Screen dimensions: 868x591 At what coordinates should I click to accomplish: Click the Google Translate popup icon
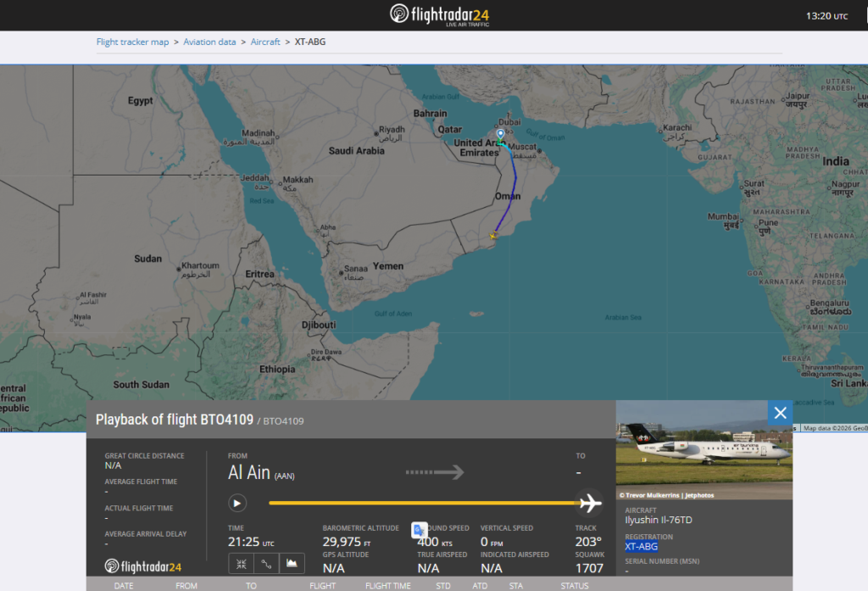419,530
